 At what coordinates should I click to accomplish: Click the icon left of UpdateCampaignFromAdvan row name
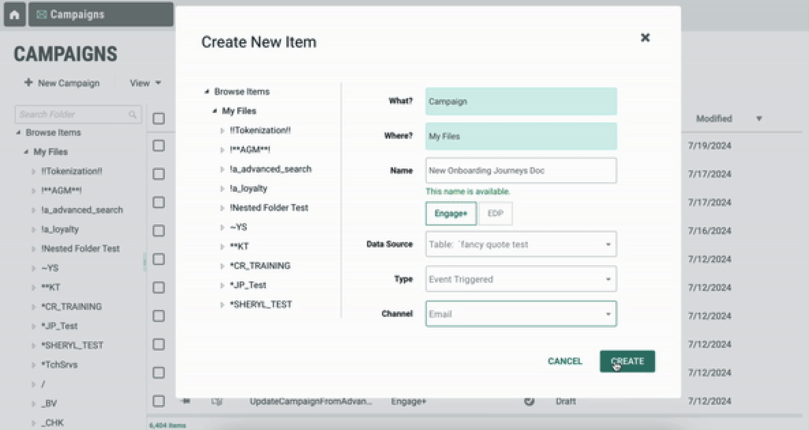(216, 401)
